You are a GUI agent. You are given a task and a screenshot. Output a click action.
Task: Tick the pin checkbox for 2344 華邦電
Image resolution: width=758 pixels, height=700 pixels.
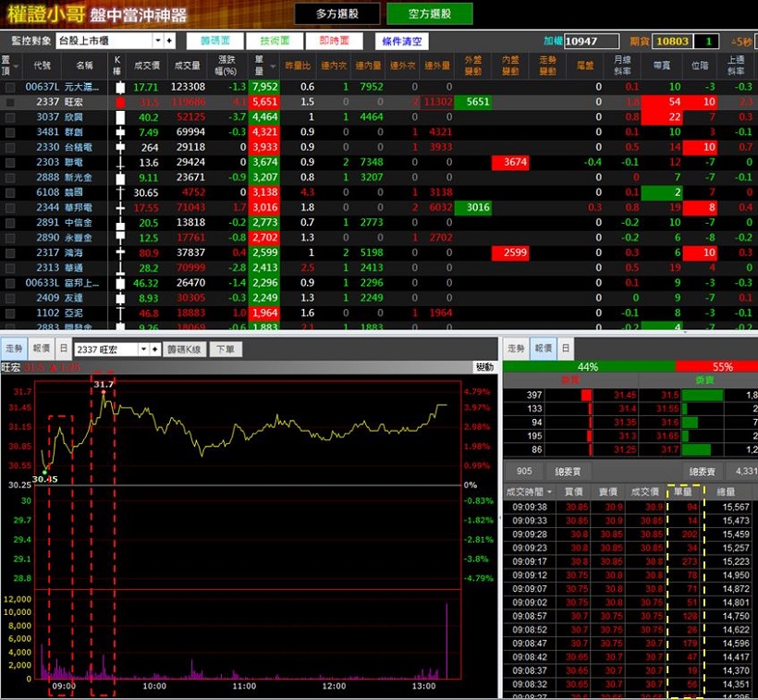coord(9,208)
